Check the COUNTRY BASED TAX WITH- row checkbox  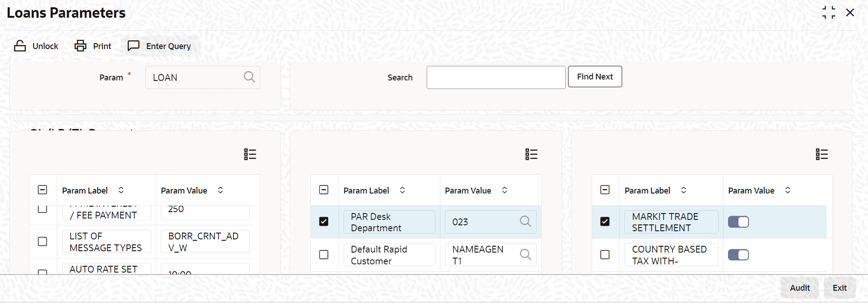pyautogui.click(x=605, y=254)
